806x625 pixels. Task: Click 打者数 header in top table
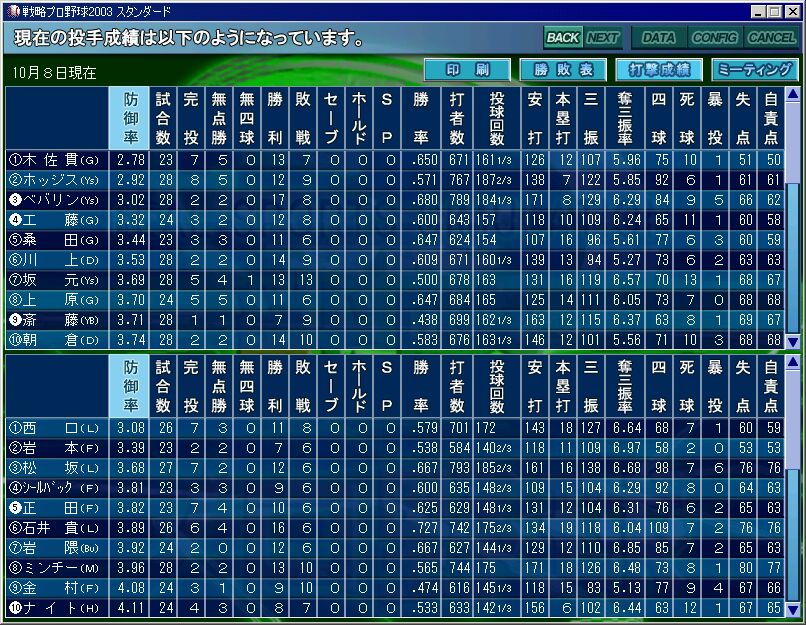click(457, 118)
